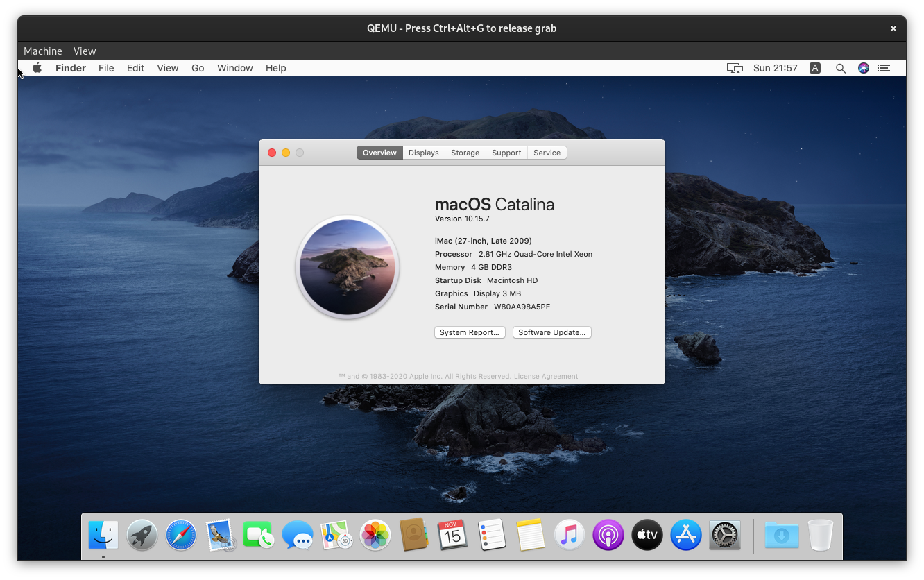Viewport: 924px width, 580px height.
Task: Click the System Report button
Action: point(470,332)
